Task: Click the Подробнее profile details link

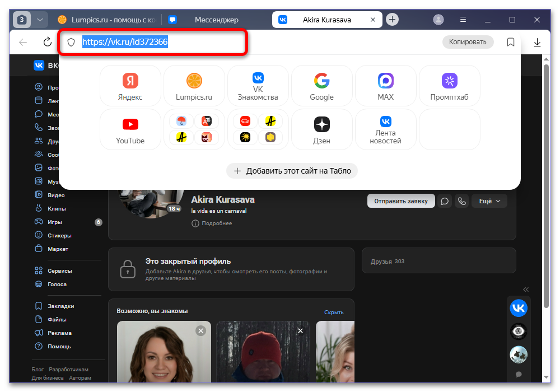Action: 212,223
